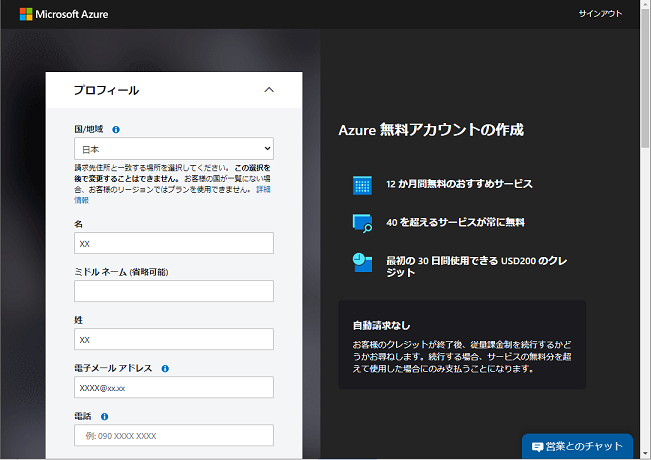
Task: Click the 姓 input field
Action: 174,339
